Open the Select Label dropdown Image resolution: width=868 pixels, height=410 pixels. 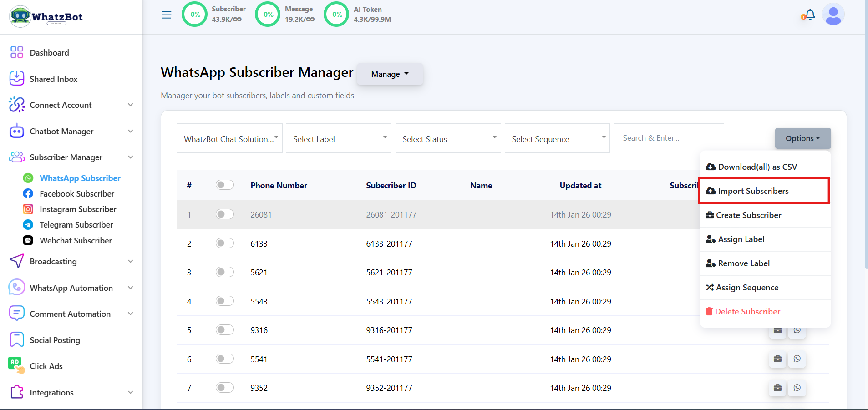point(338,138)
